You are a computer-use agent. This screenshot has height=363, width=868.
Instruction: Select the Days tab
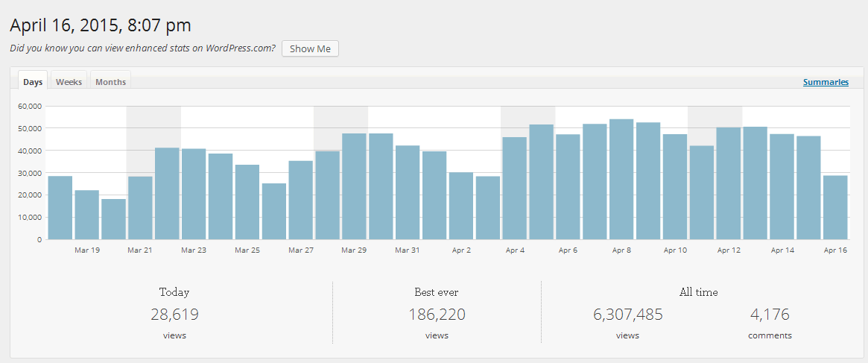[33, 81]
